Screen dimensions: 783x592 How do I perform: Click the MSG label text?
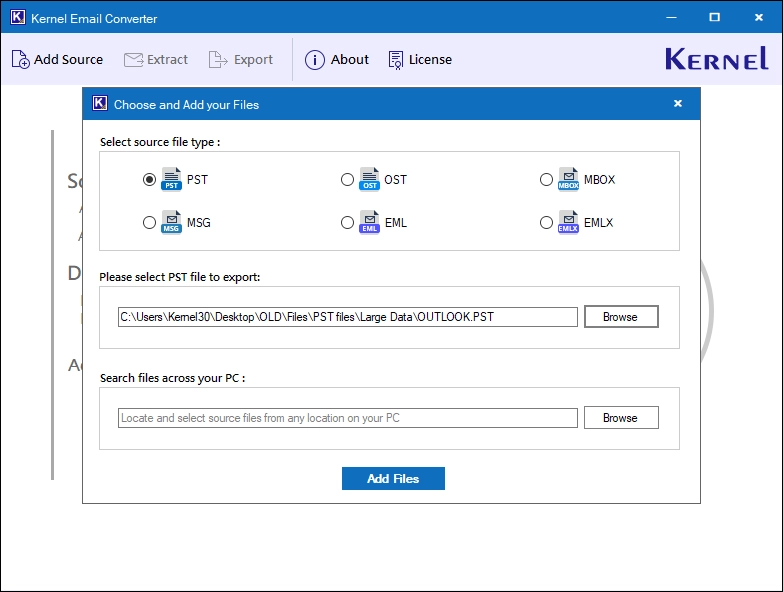[x=199, y=223]
